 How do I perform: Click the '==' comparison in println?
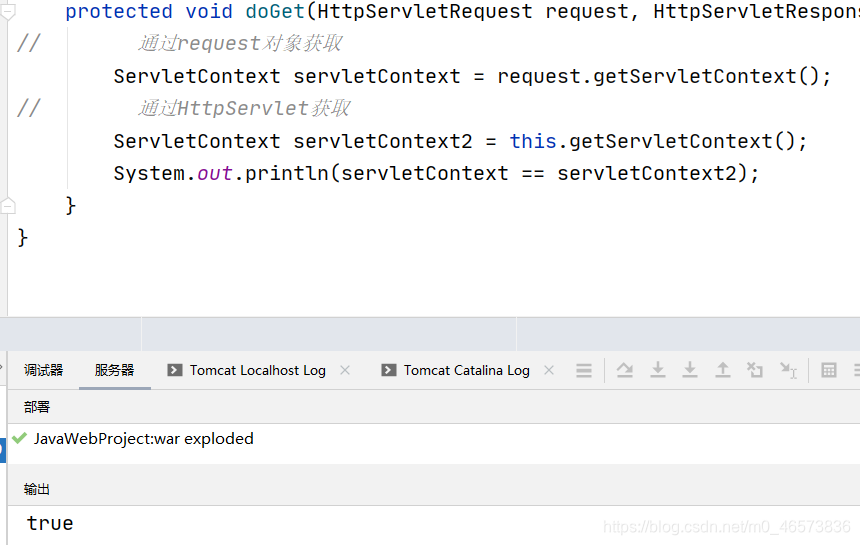(x=533, y=174)
